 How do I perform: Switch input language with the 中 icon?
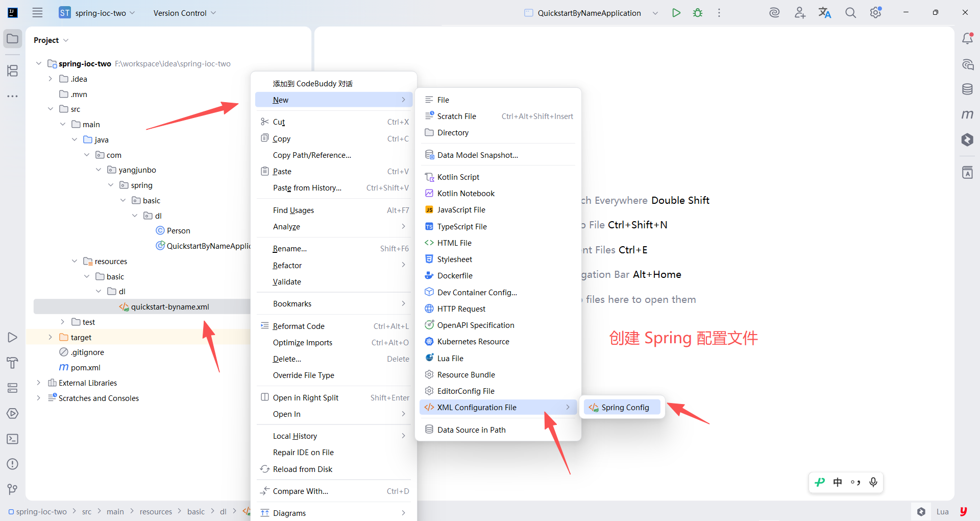pos(838,482)
